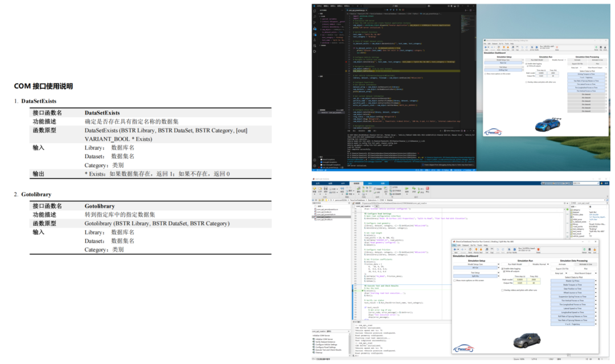Switch to com_api_powertrain.py tab in VS Code

(357, 10)
